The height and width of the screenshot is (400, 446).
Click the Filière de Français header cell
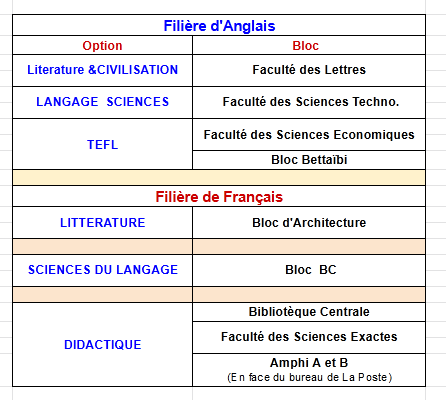pyautogui.click(x=219, y=196)
